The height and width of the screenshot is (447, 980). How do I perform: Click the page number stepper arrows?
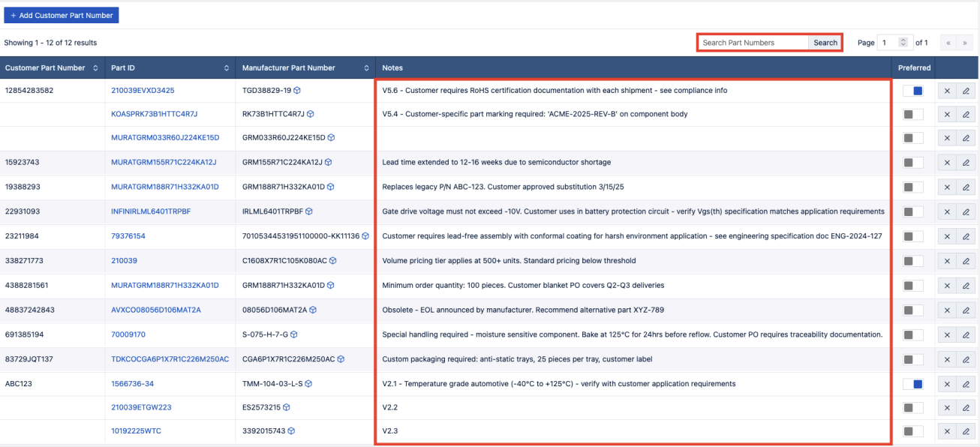pyautogui.click(x=903, y=43)
